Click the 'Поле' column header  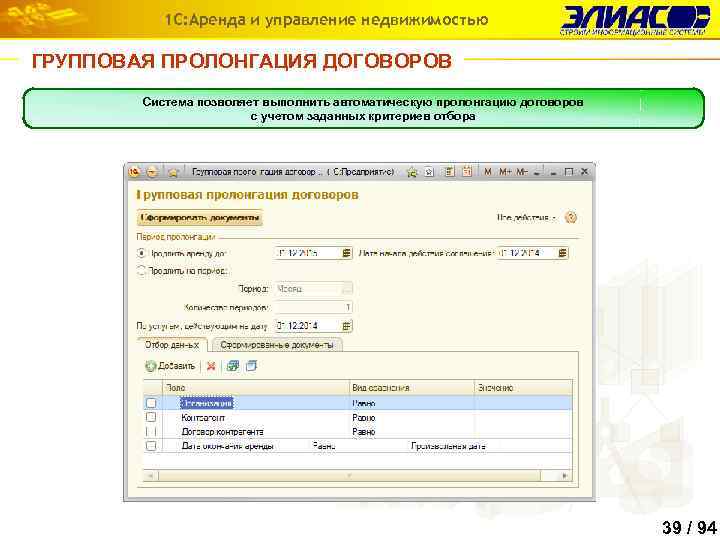click(x=256, y=388)
